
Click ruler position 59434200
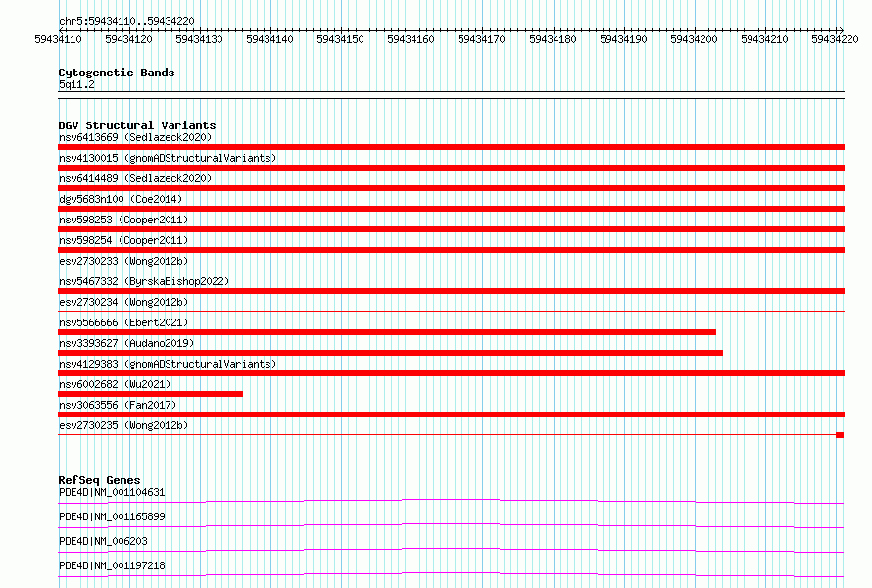[x=694, y=39]
